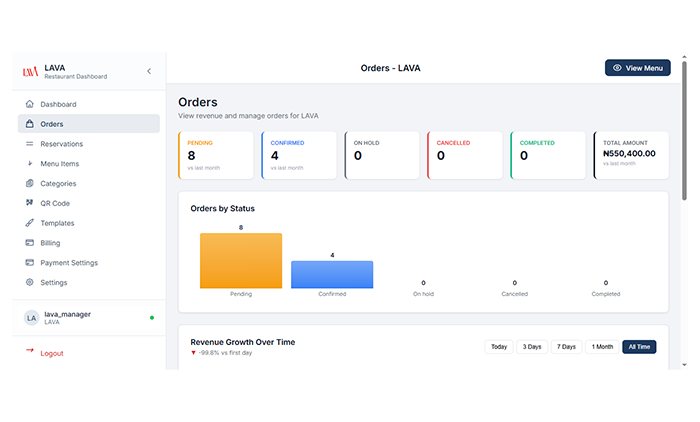Click 'Revenue Growth Over Time' heading
700x422 pixels.
point(242,342)
